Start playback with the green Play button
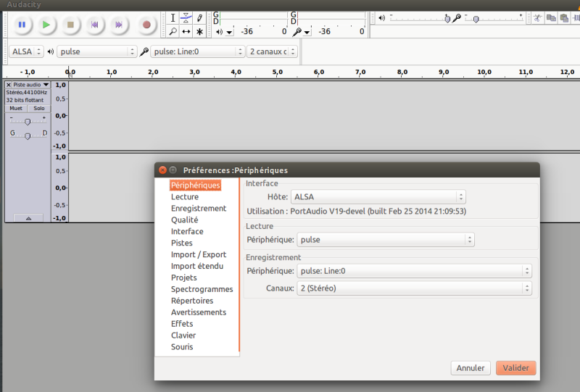Screen dimensions: 580x392 click(46, 25)
